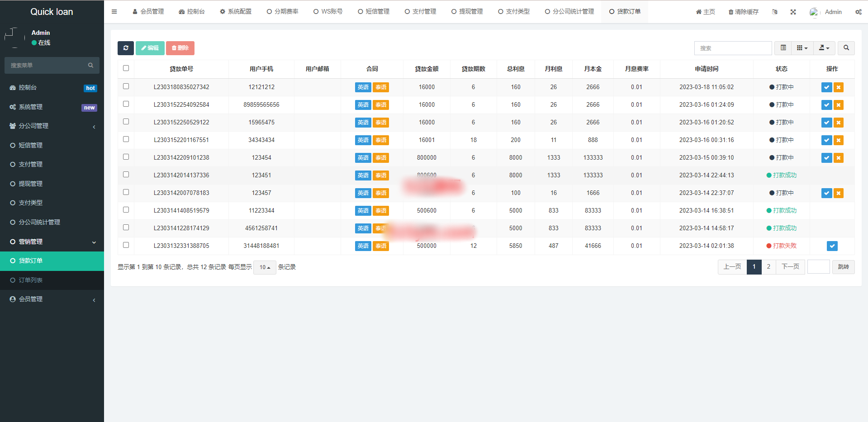This screenshot has width=868, height=422.
Task: Open the settings gears icon at top right
Action: 858,12
